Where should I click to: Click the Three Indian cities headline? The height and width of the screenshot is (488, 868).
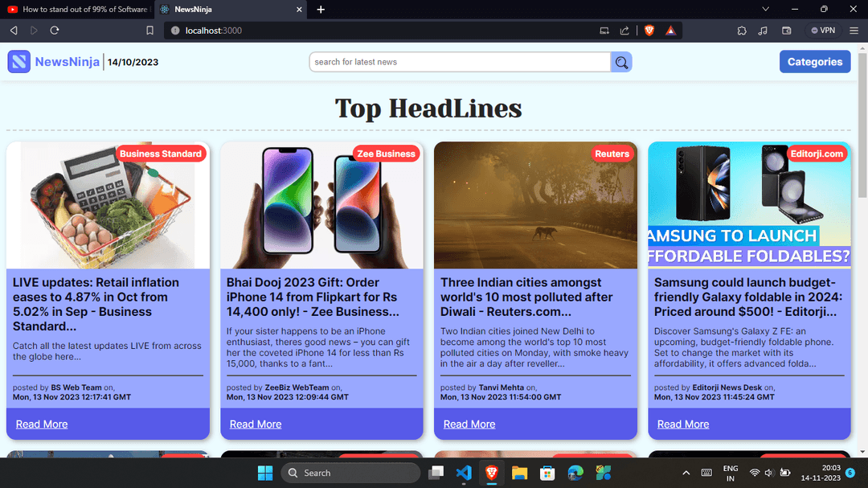[x=526, y=297]
